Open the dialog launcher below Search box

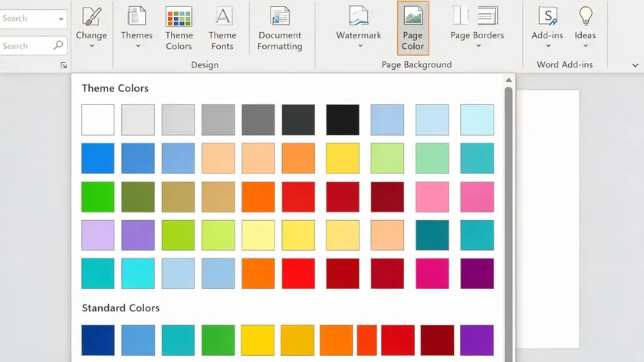(x=64, y=65)
